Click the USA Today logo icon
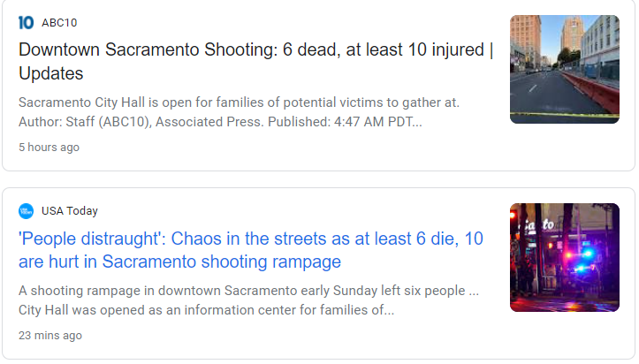 pyautogui.click(x=26, y=211)
